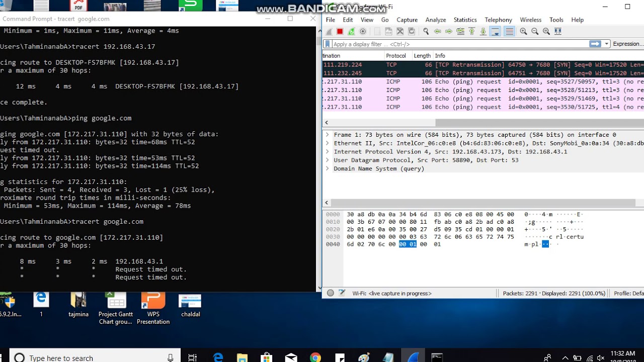Open the Expression... filter builder
Screen dimensions: 644x362
click(628, 44)
